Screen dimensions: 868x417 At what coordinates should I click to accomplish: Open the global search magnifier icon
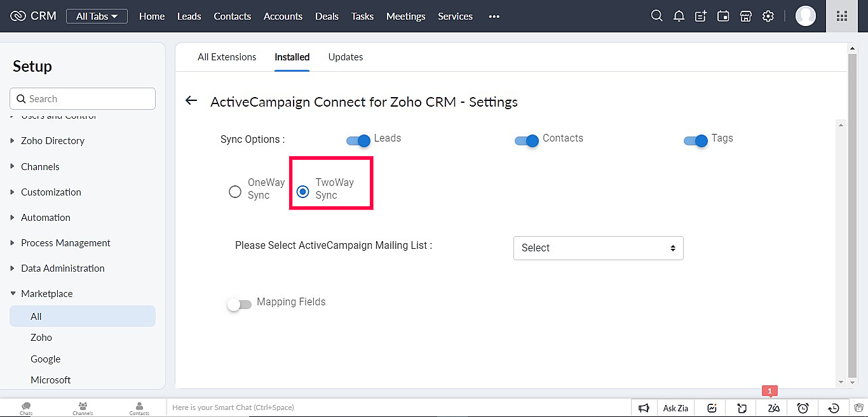657,16
